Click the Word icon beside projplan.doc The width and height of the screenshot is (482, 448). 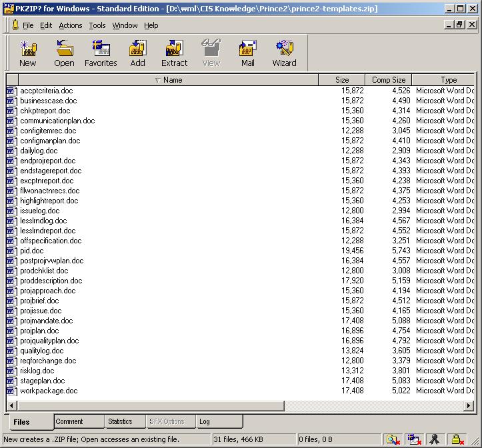tap(11, 331)
